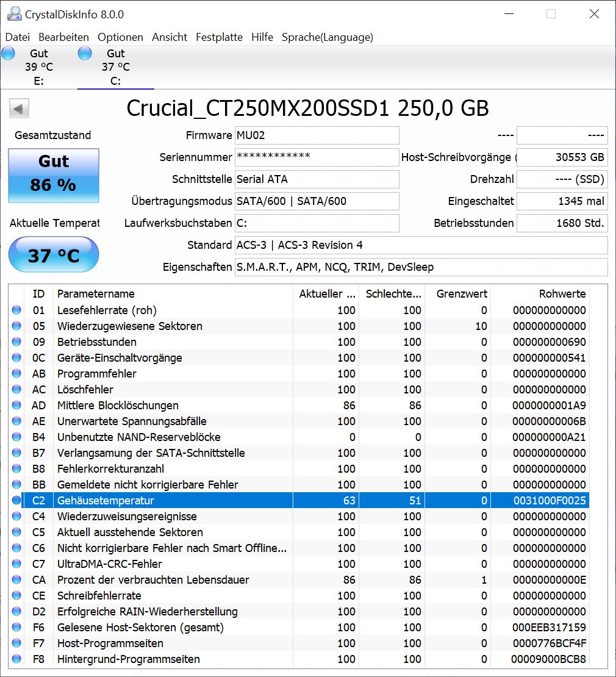
Task: Click status dot of Löschfehler row
Action: (16, 390)
